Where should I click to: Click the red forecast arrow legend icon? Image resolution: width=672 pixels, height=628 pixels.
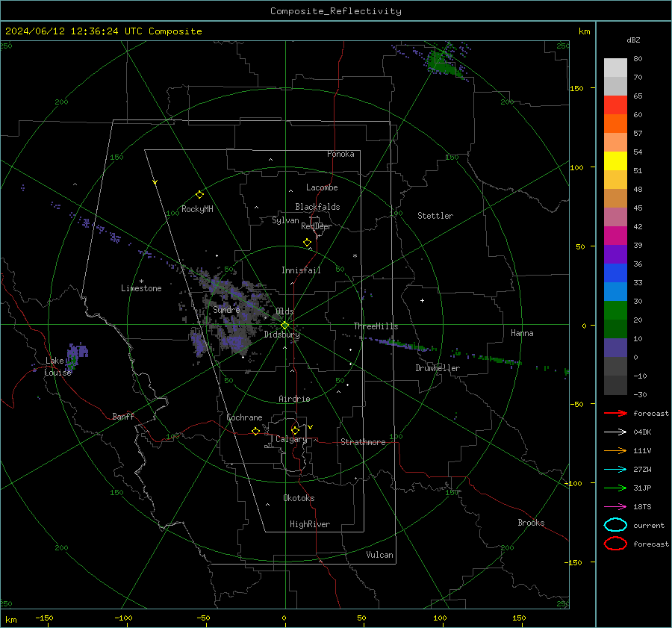(615, 413)
